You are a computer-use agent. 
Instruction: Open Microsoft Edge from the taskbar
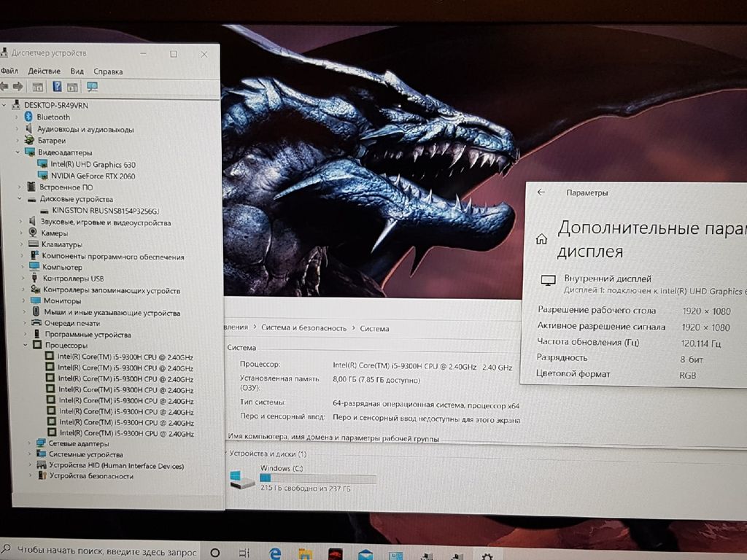coord(275,553)
